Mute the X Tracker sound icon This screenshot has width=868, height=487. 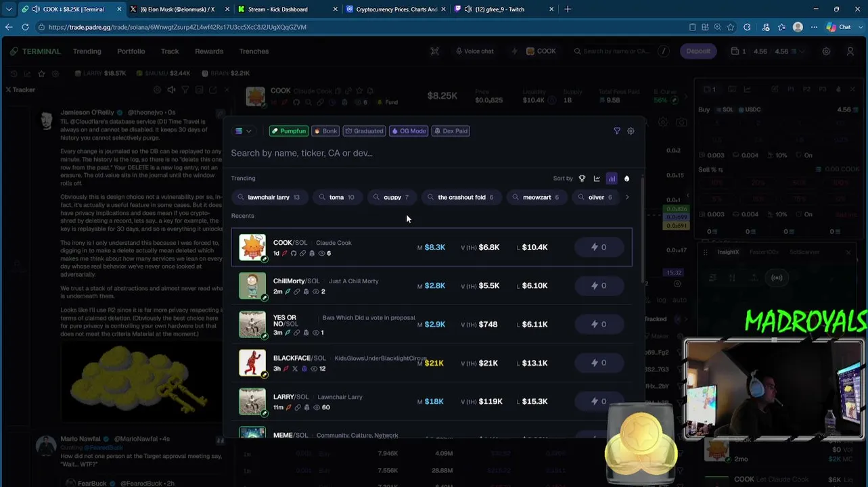coord(171,90)
